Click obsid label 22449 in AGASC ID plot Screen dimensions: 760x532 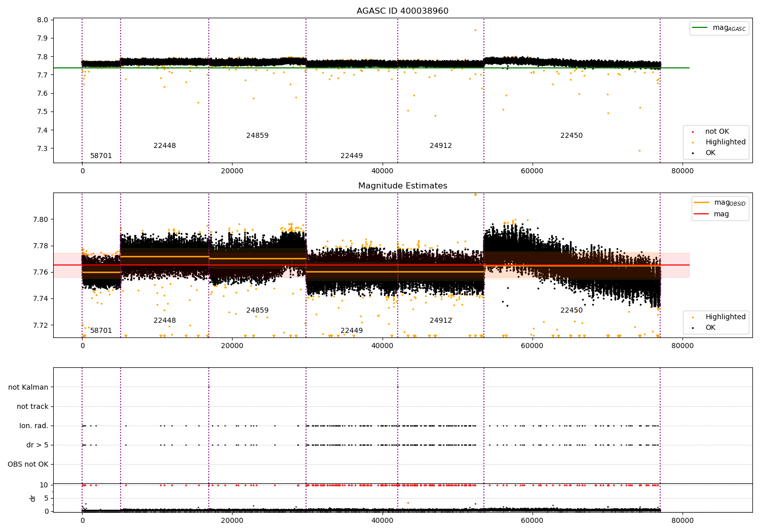point(352,156)
